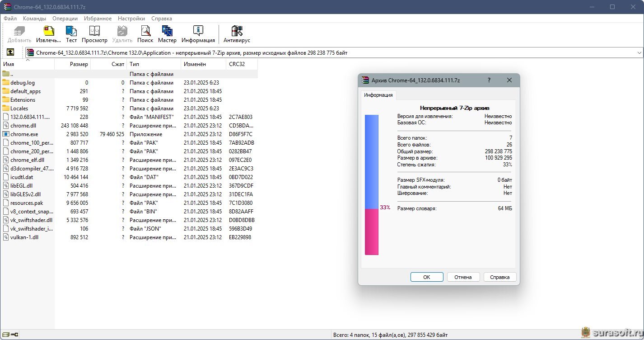Sort by the Тип column header
This screenshot has height=340, width=644.
tap(154, 64)
